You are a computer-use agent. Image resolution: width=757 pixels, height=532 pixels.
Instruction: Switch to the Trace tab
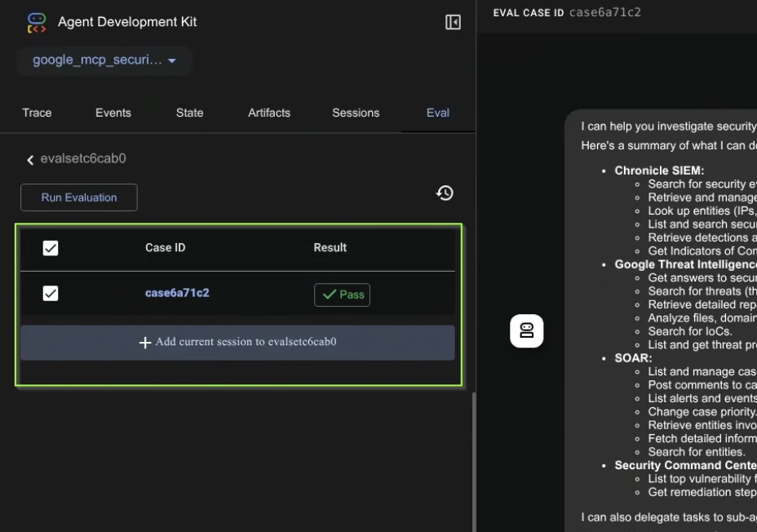pos(37,113)
